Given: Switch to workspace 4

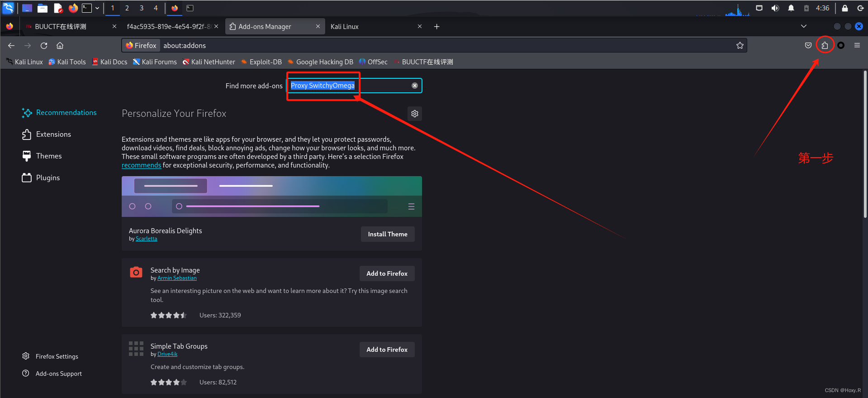Looking at the screenshot, I should point(156,8).
